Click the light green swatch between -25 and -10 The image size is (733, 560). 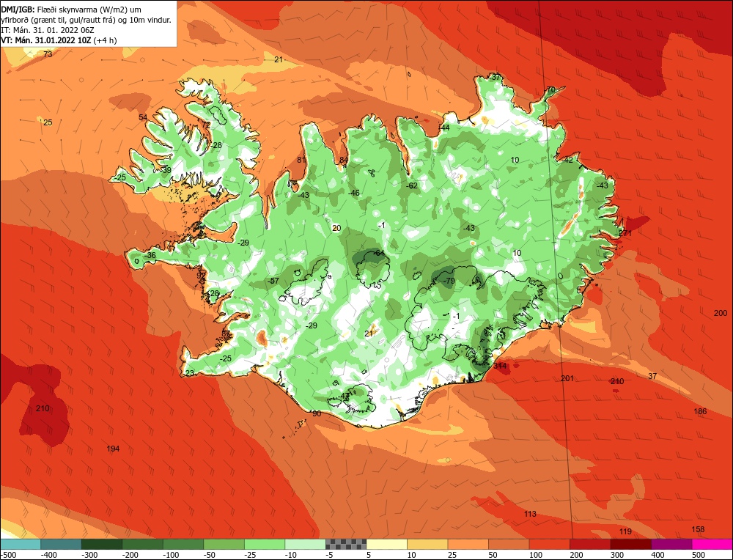click(x=264, y=544)
